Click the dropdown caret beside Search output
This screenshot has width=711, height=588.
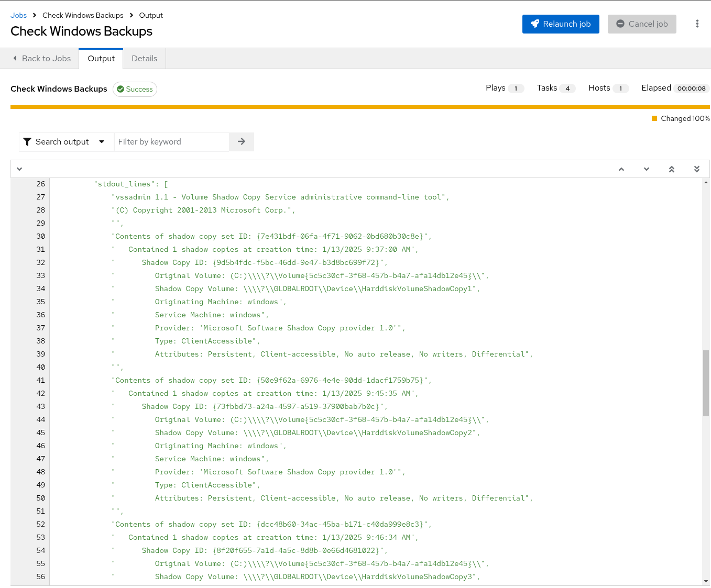click(x=102, y=142)
